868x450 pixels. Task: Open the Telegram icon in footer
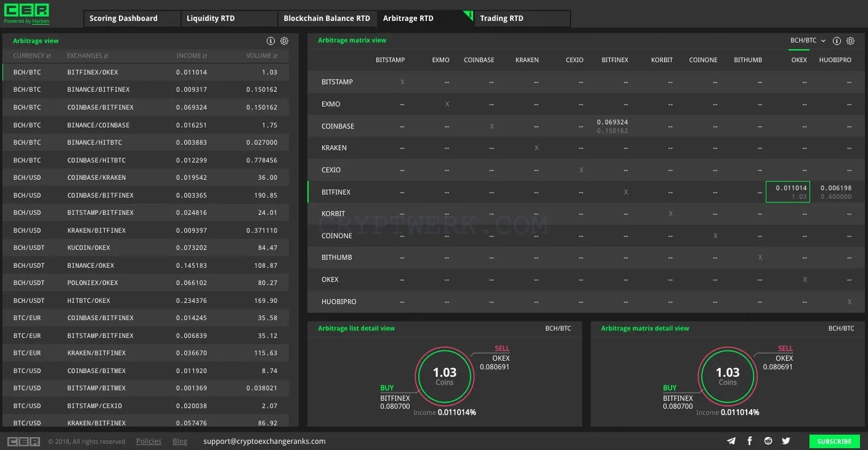[731, 441]
